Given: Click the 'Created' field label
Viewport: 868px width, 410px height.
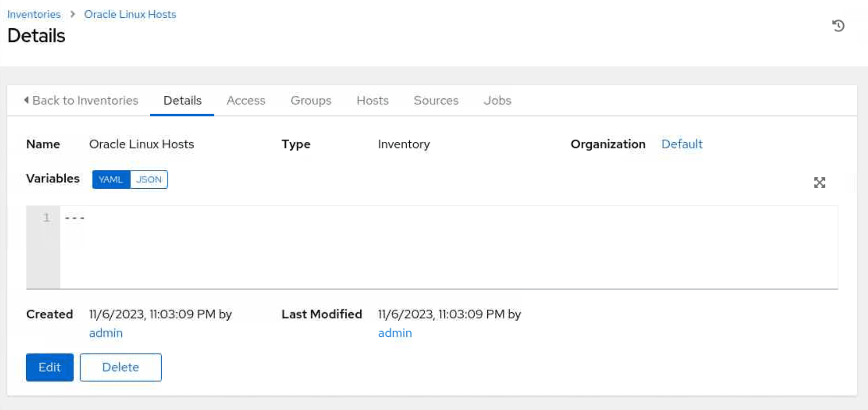Looking at the screenshot, I should click(49, 314).
